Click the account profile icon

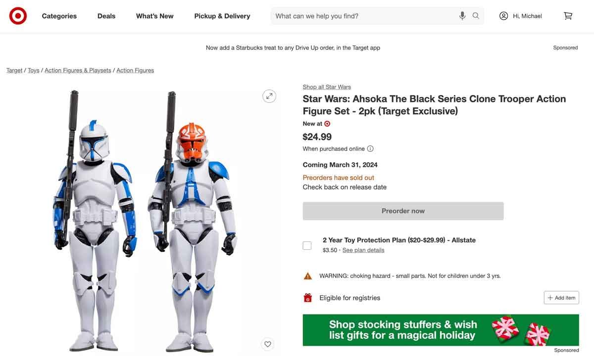tap(503, 15)
